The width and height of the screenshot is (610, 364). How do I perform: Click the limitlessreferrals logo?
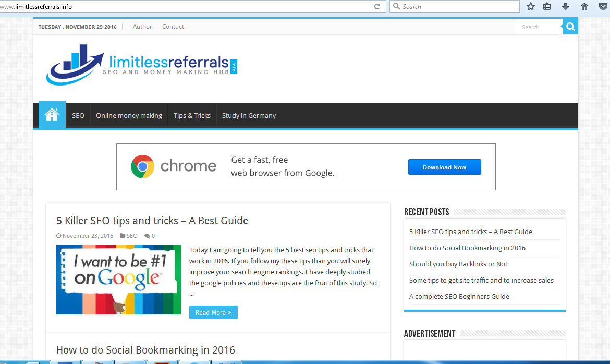tap(142, 65)
